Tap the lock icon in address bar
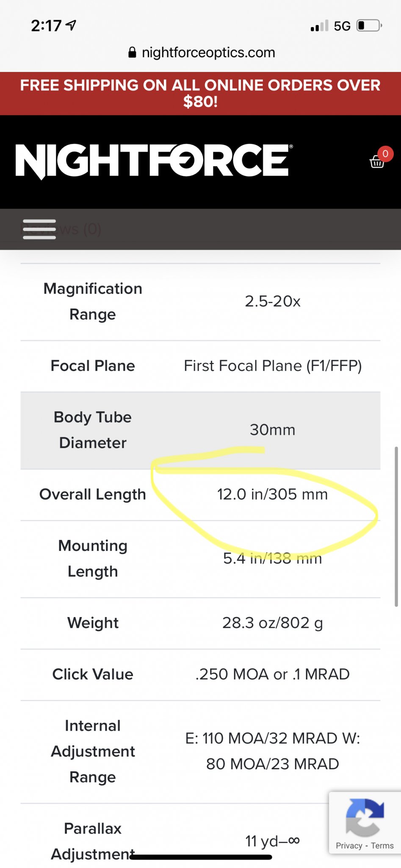Image resolution: width=401 pixels, height=868 pixels. click(x=132, y=53)
